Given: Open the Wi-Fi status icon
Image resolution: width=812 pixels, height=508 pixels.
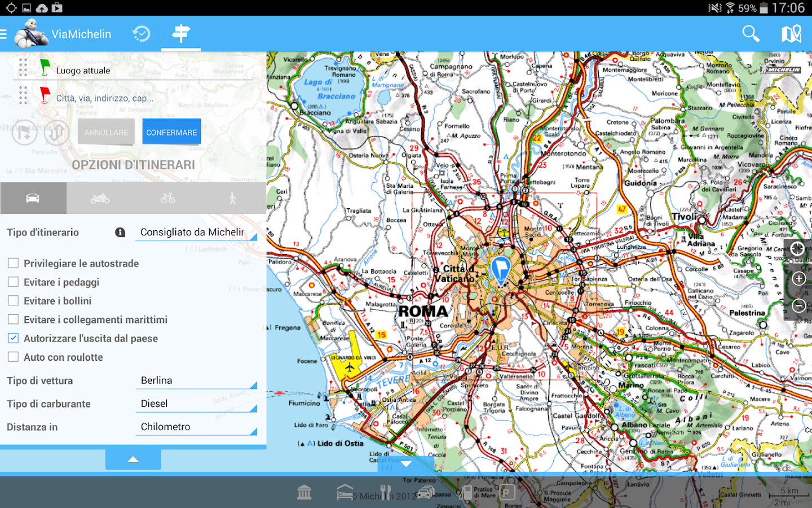Looking at the screenshot, I should click(x=730, y=8).
